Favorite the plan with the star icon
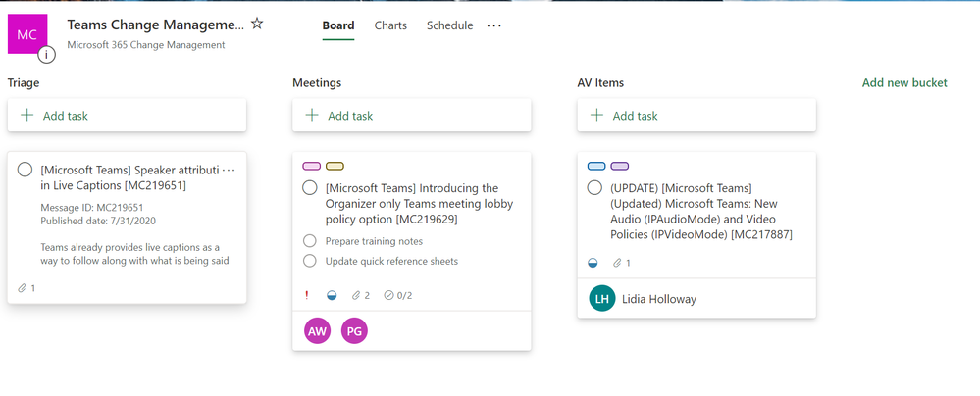The width and height of the screenshot is (980, 396). [x=257, y=25]
